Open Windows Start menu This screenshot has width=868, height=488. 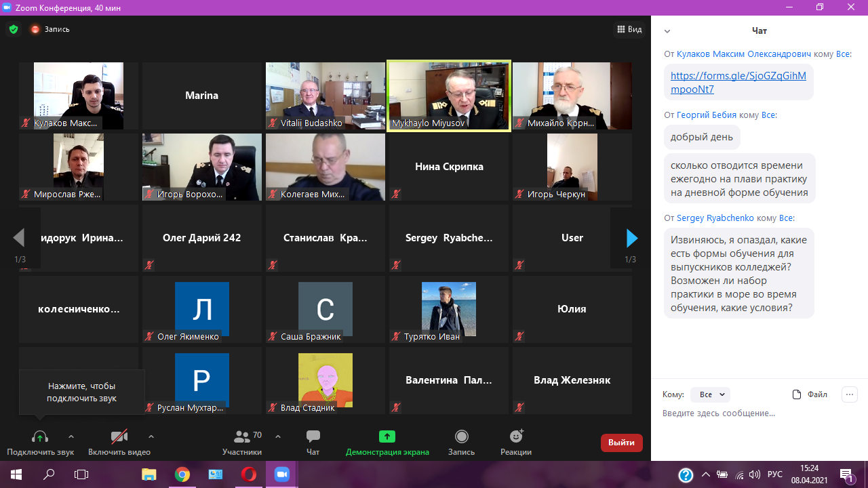[x=16, y=474]
